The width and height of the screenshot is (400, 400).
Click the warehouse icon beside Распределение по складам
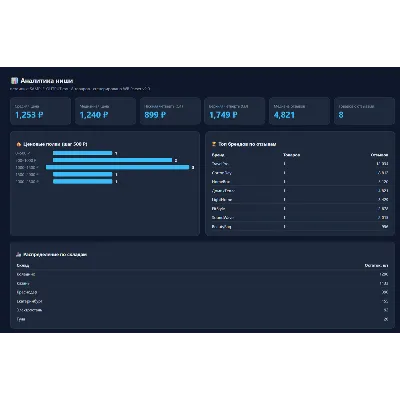click(19, 254)
